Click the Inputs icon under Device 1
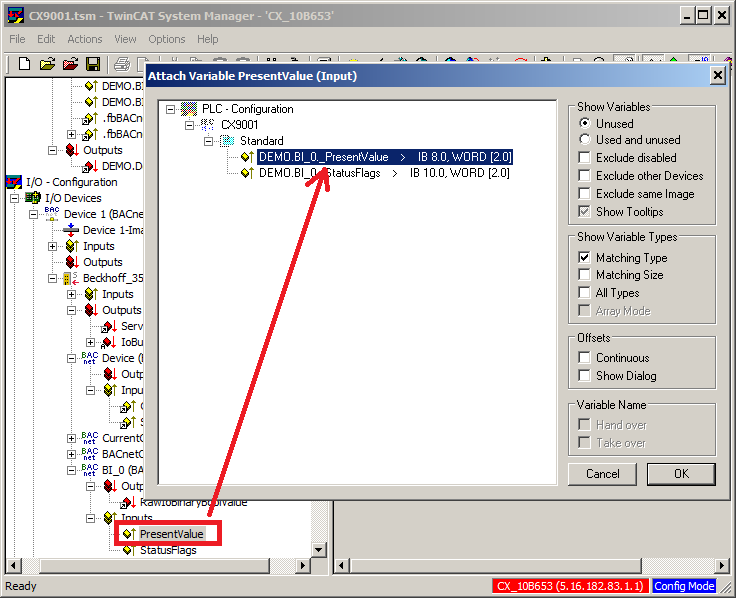This screenshot has height=598, width=736. [72, 246]
